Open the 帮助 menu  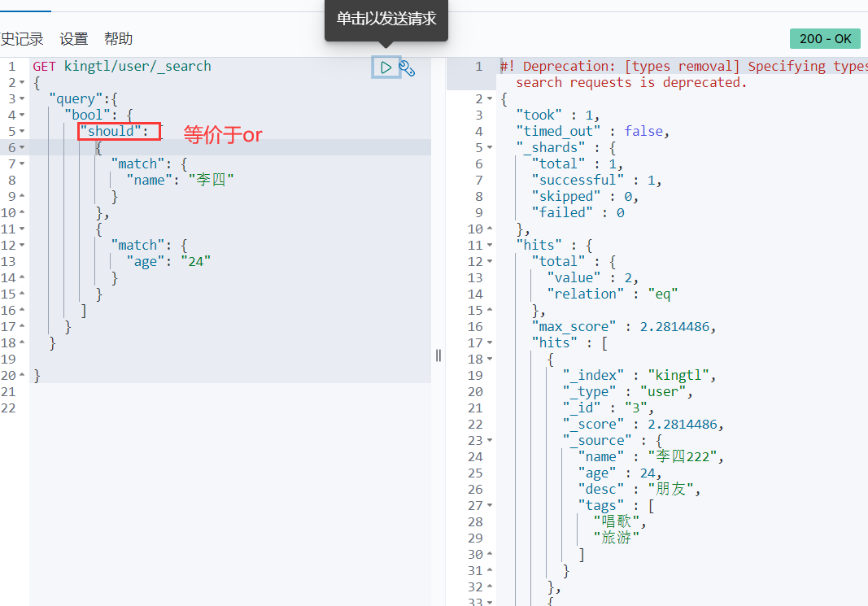pyautogui.click(x=118, y=39)
